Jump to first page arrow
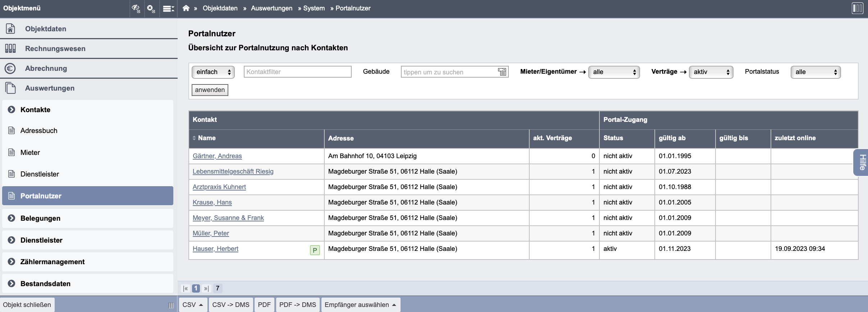The image size is (868, 312). point(186,288)
